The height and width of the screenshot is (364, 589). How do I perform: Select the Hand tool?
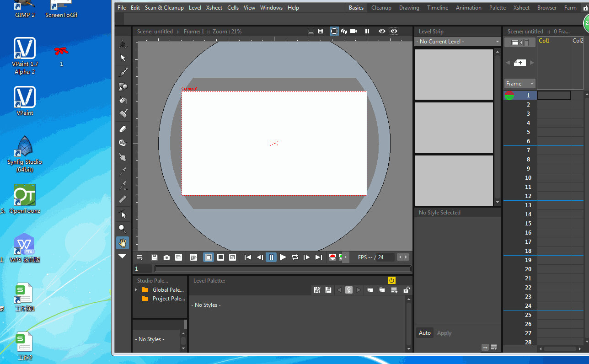coord(123,243)
